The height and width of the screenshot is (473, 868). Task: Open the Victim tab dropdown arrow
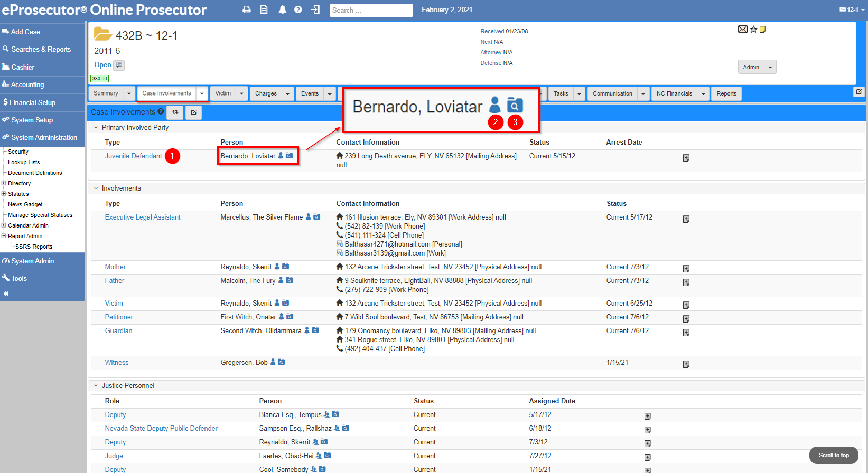coord(241,93)
